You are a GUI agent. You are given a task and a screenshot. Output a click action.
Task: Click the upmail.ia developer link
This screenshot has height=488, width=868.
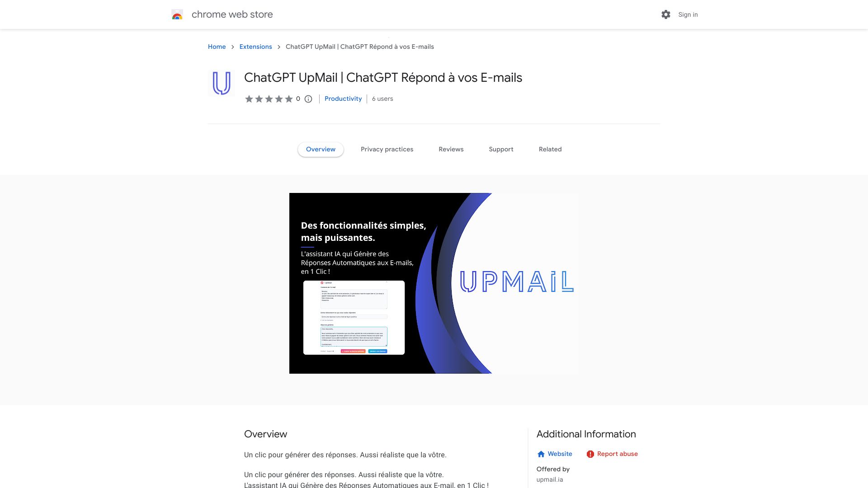click(x=549, y=480)
